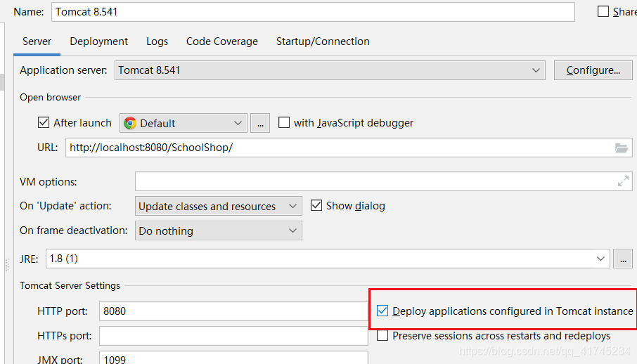This screenshot has width=637, height=364.
Task: Click the URL input field
Action: click(349, 148)
